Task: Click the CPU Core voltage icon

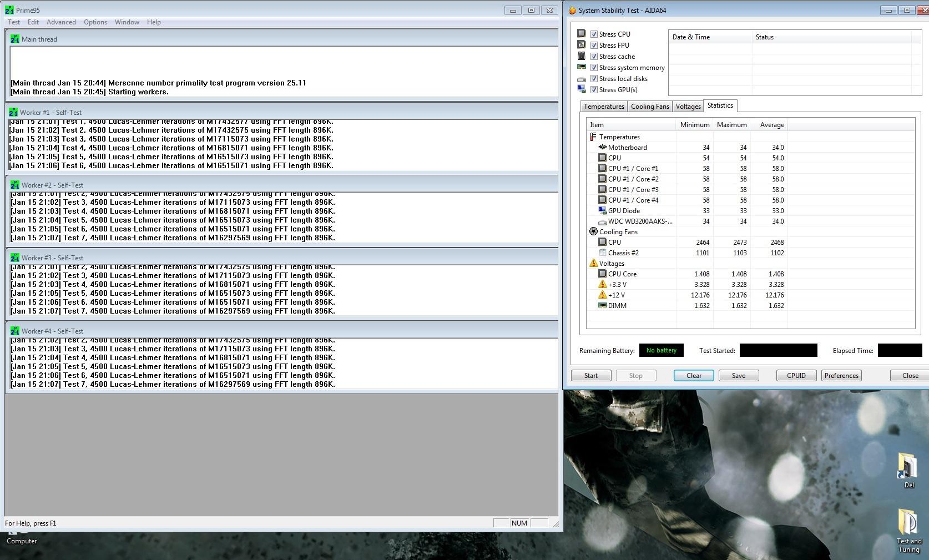Action: (602, 274)
